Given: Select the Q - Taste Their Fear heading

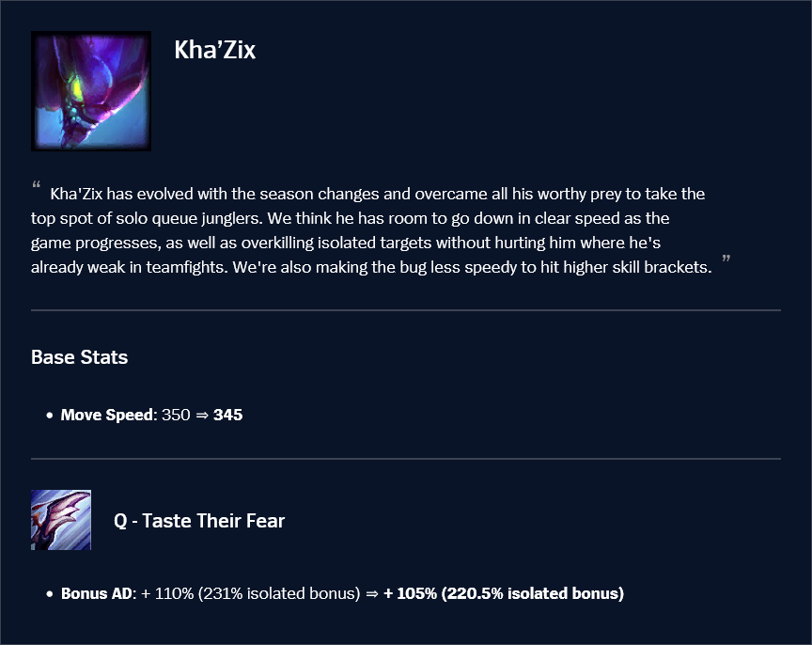Looking at the screenshot, I should tap(199, 520).
